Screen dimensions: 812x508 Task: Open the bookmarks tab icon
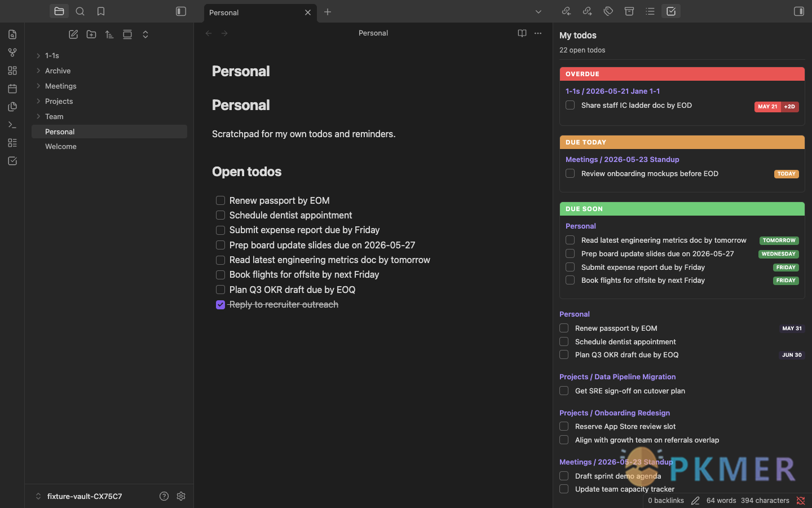[x=101, y=11]
